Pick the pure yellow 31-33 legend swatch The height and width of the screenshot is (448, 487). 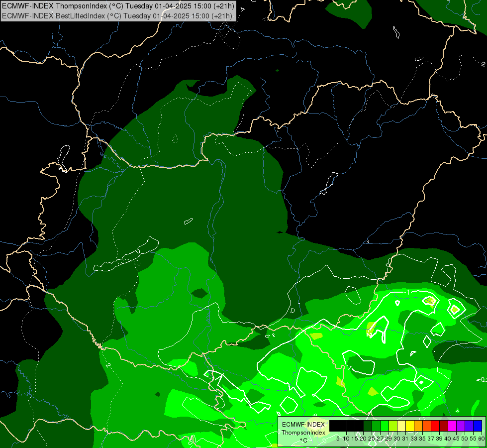click(410, 426)
